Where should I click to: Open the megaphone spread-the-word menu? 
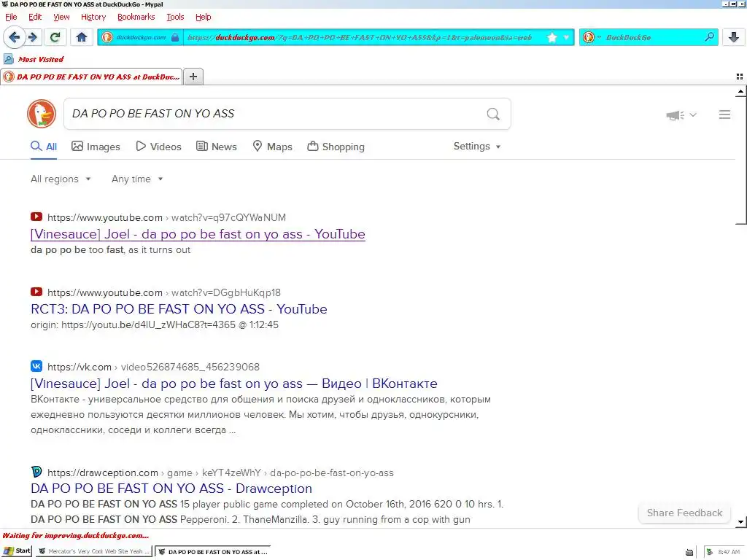tap(681, 114)
